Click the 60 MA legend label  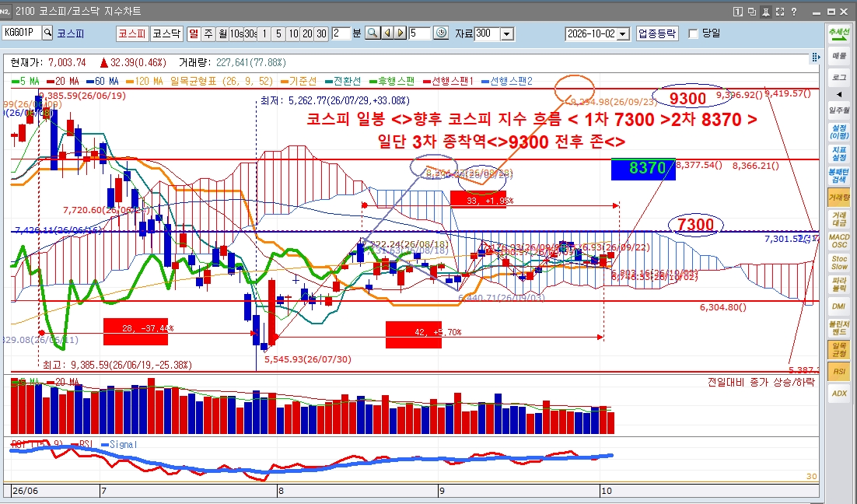coord(103,81)
